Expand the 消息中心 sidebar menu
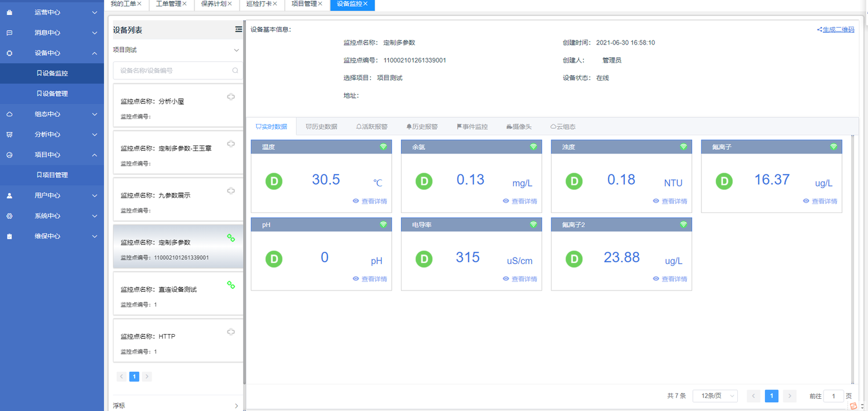Viewport: 868px width, 411px height. click(95, 33)
